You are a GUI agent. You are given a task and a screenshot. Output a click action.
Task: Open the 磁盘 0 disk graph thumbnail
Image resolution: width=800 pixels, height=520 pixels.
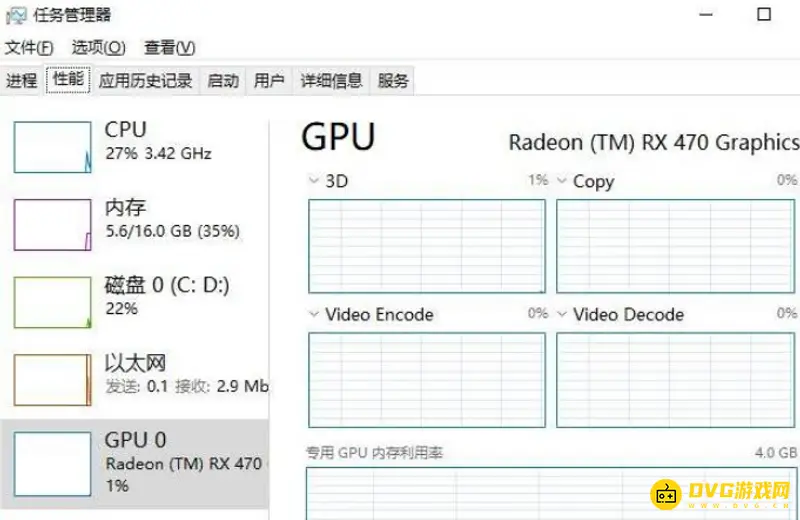coord(52,302)
